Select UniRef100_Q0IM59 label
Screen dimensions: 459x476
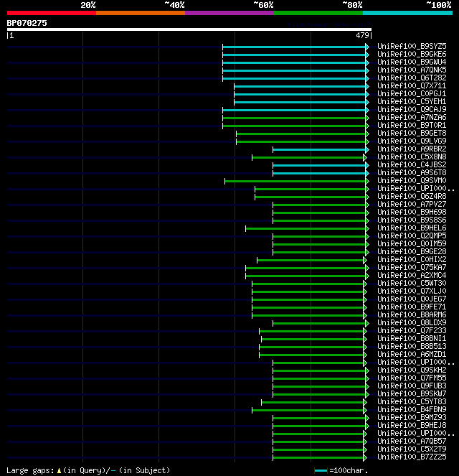point(412,243)
